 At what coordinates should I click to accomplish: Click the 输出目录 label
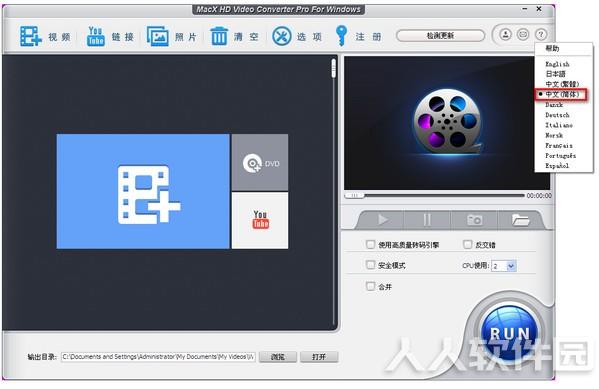pyautogui.click(x=42, y=357)
